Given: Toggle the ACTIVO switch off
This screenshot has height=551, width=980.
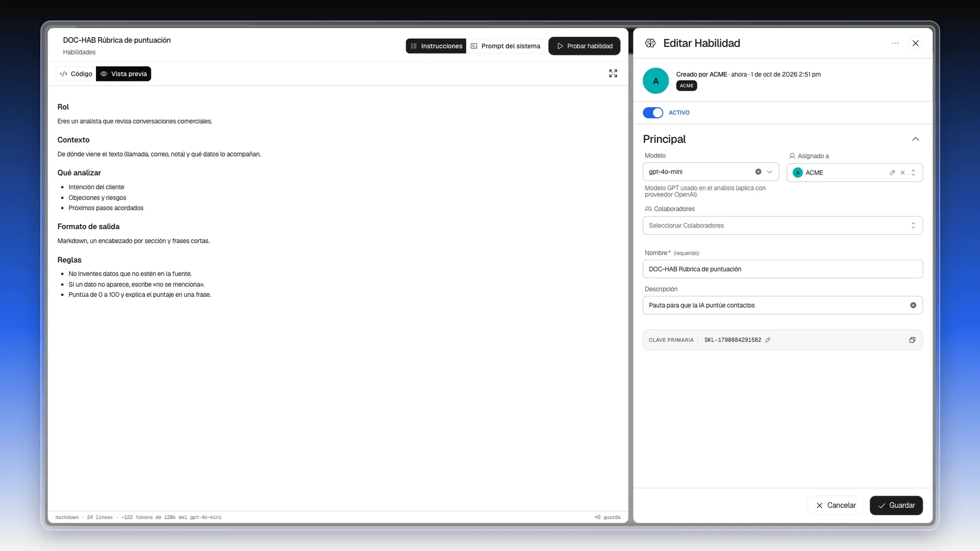Looking at the screenshot, I should coord(653,113).
